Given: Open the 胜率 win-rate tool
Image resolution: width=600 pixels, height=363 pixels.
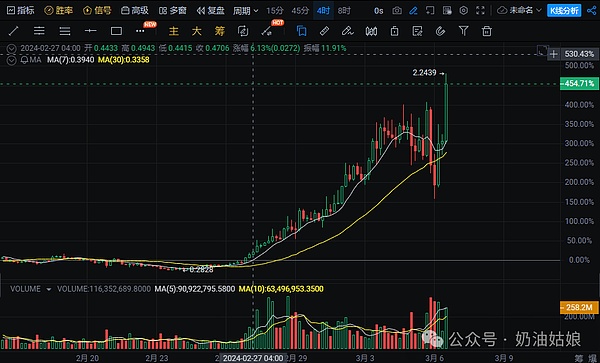Looking at the screenshot, I should point(59,10).
